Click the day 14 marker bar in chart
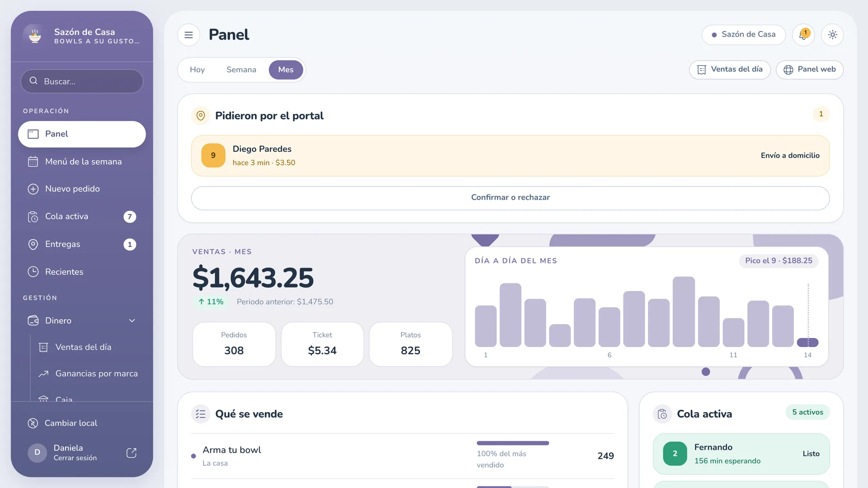This screenshot has height=488, width=868. [x=807, y=343]
